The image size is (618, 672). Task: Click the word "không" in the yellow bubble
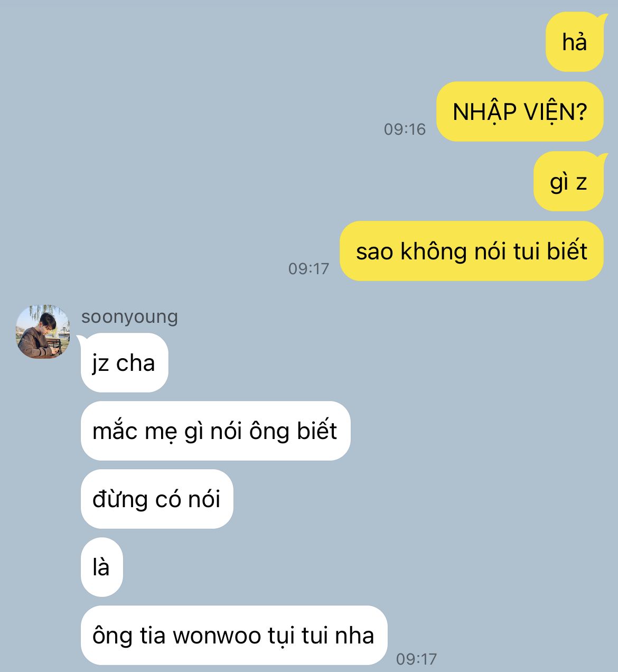pos(434,251)
